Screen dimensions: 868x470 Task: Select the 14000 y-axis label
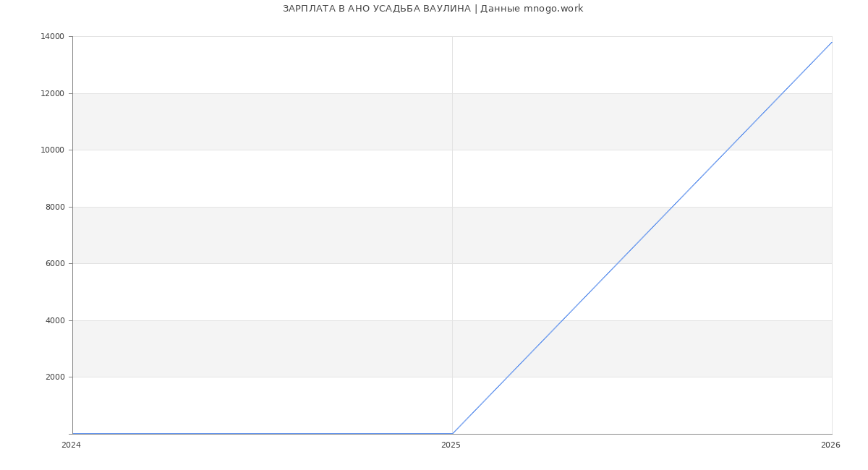54,37
